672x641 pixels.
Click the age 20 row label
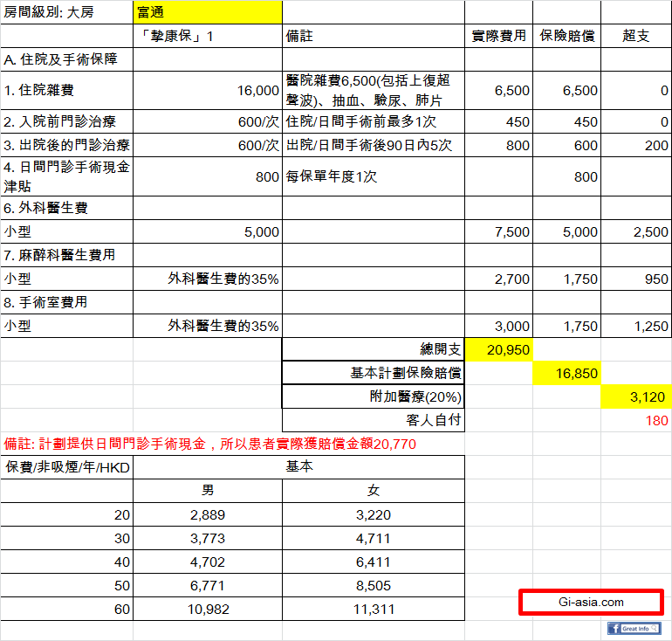(67, 514)
